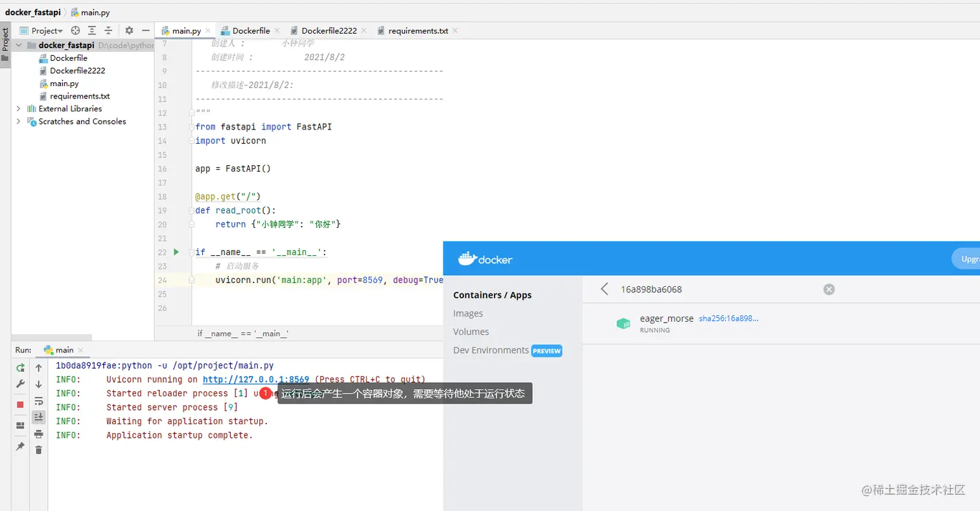
Task: Open Containers / Apps in Docker sidebar
Action: (493, 295)
